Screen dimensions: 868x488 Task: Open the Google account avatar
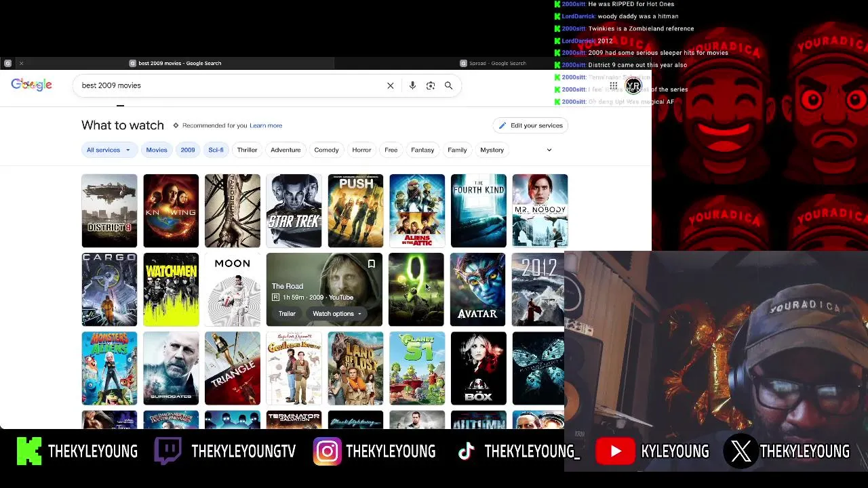633,85
